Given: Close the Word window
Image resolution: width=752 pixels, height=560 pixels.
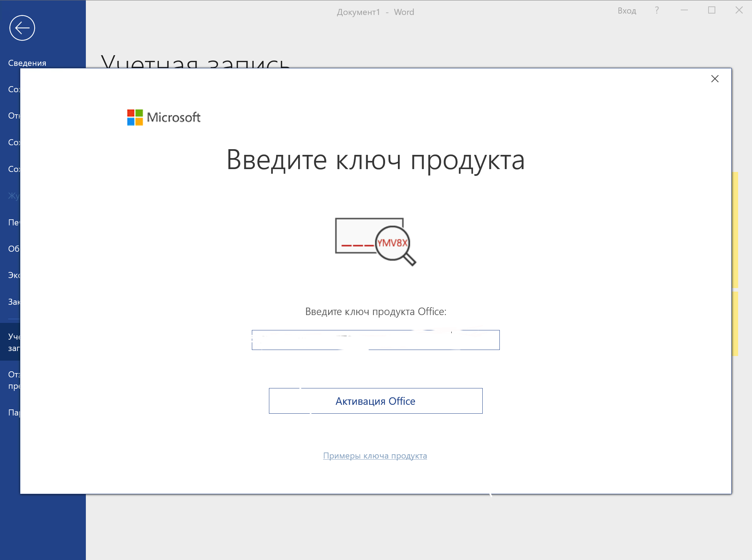Looking at the screenshot, I should pyautogui.click(x=739, y=10).
